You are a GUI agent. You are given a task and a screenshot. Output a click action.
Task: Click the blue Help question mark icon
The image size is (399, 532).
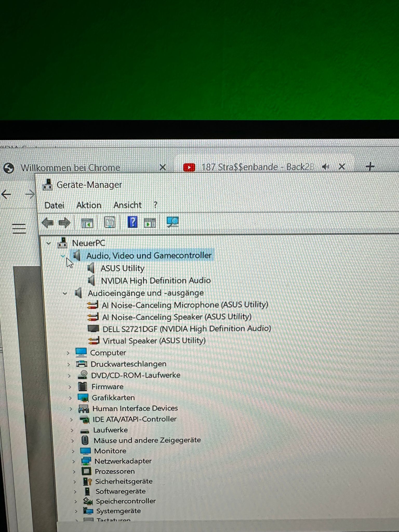click(132, 222)
